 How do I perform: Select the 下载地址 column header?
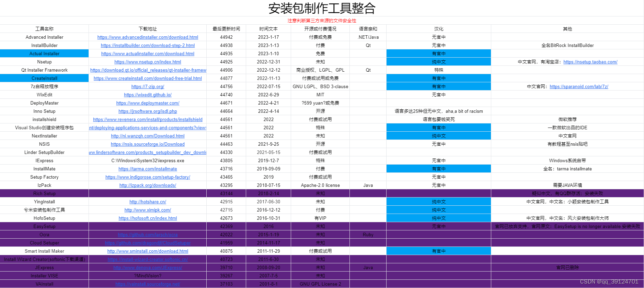pos(148,29)
